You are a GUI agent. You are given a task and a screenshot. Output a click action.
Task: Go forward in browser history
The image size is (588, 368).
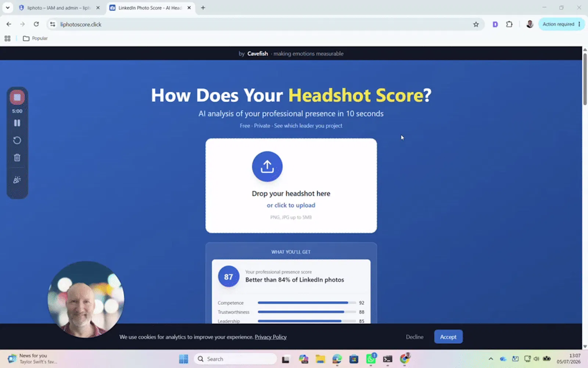(22, 24)
